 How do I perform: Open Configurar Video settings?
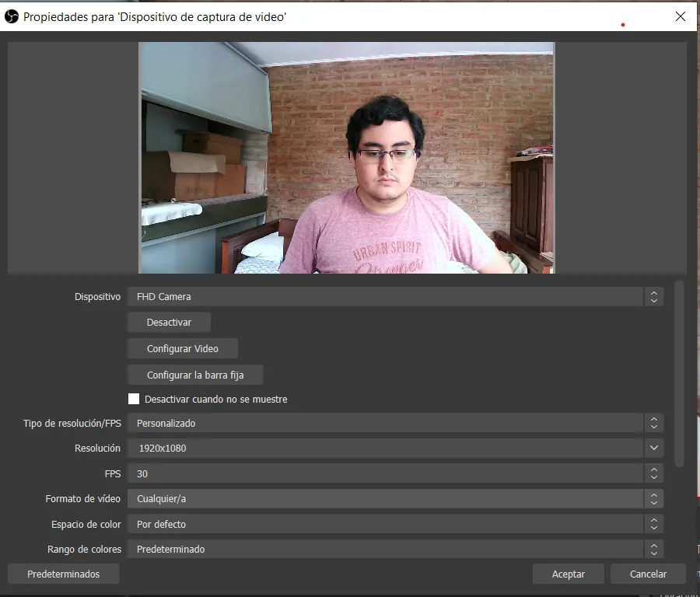click(x=183, y=348)
